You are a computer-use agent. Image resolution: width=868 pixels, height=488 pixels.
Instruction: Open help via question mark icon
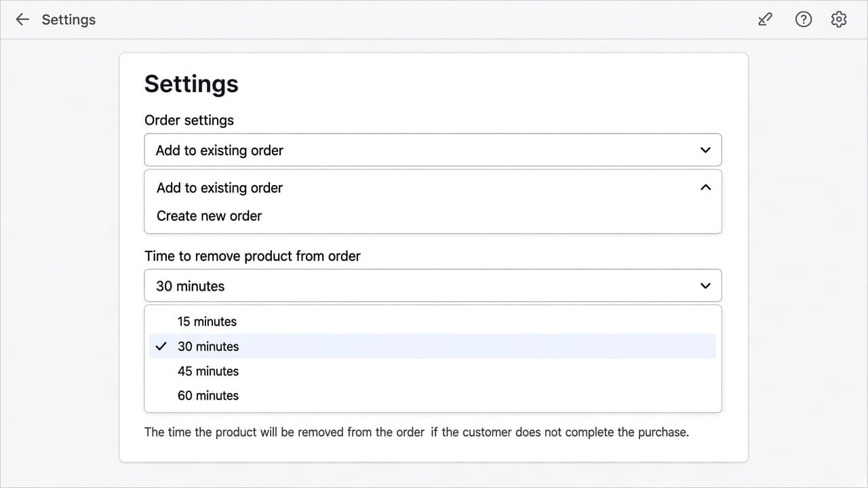pos(803,20)
